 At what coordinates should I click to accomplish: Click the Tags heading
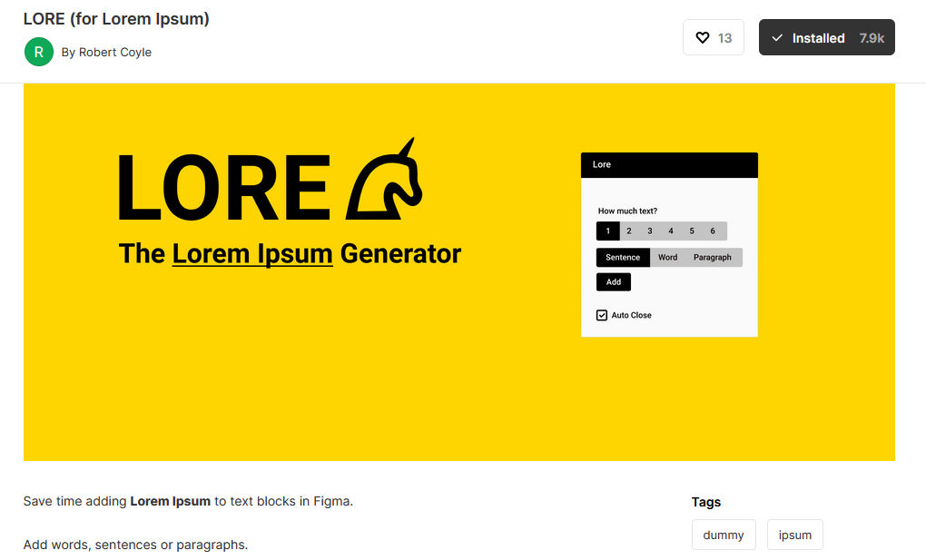pyautogui.click(x=705, y=502)
